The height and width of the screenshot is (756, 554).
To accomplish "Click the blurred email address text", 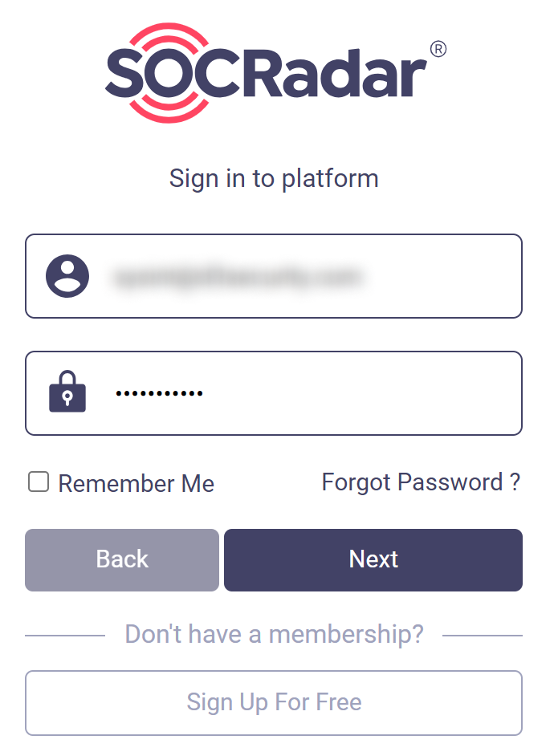I will (237, 277).
